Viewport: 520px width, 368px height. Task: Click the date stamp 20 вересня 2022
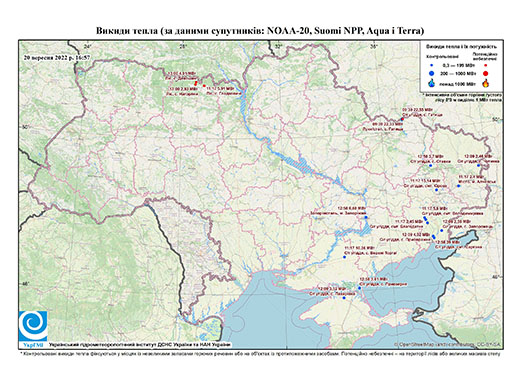[x=55, y=57]
